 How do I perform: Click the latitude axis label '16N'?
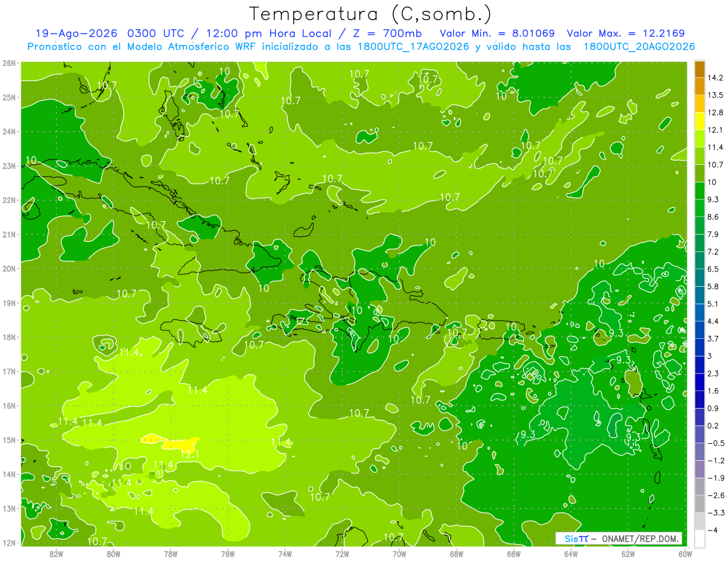pyautogui.click(x=8, y=406)
